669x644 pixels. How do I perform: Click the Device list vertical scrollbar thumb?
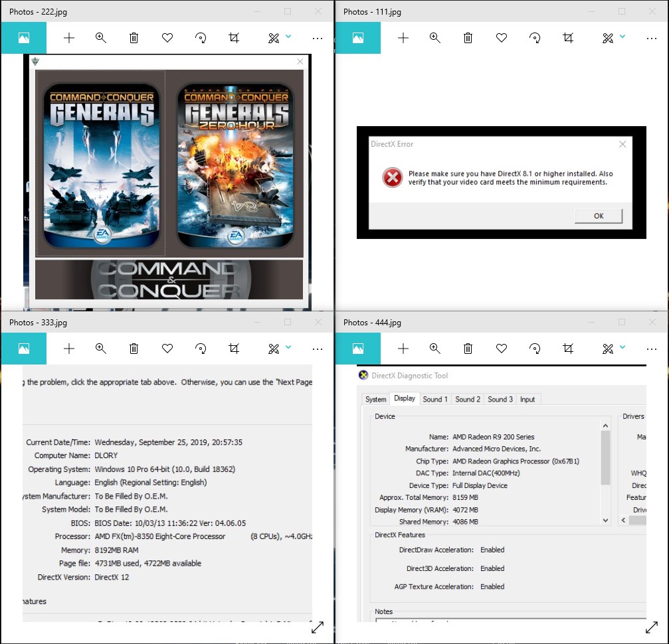tap(605, 457)
